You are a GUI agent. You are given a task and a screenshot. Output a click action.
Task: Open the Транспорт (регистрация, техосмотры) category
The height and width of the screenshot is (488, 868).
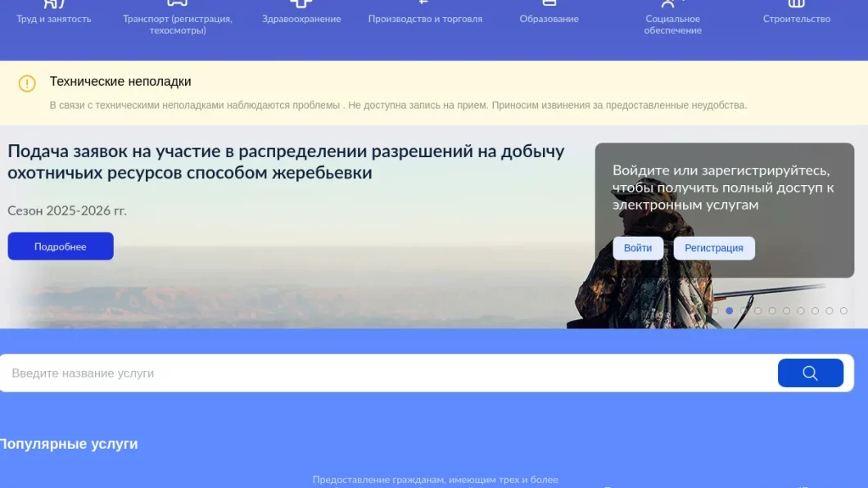click(178, 24)
